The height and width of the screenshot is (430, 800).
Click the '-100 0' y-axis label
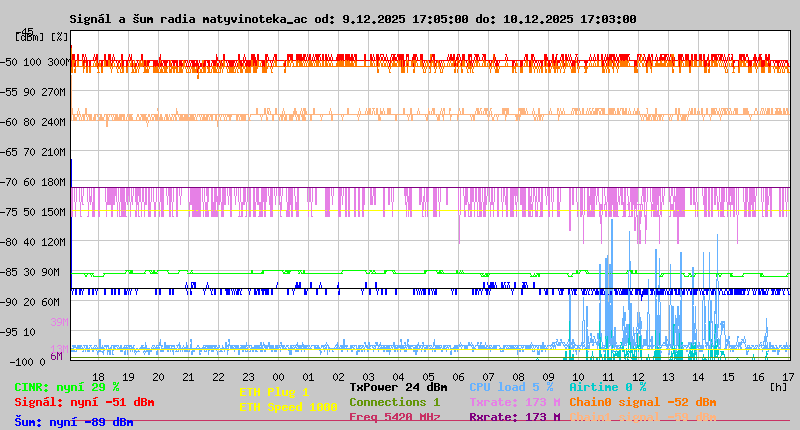coord(28,362)
